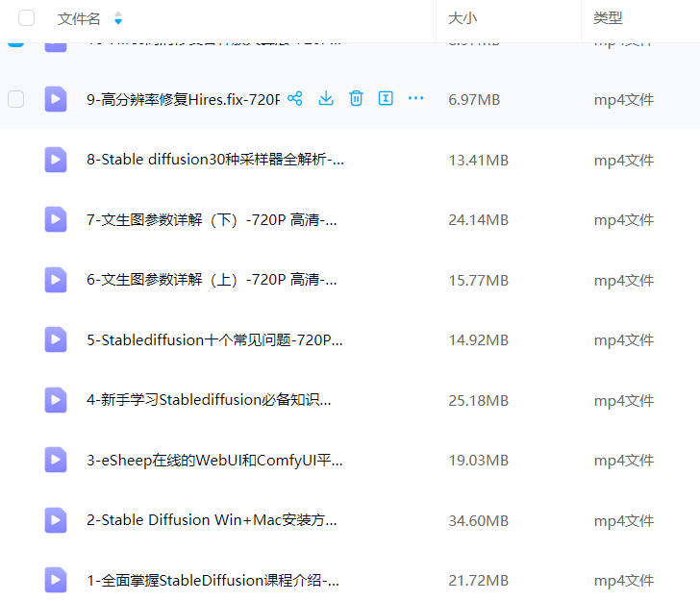Viewport: 700px width, 601px height.
Task: Share the 9-高分辨率修复Hires.fix file
Action: coord(295,98)
